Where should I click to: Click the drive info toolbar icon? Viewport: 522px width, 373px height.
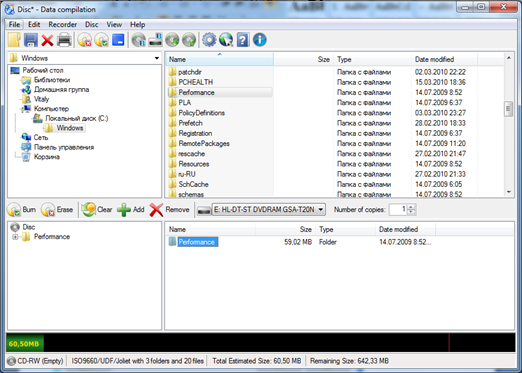click(155, 40)
